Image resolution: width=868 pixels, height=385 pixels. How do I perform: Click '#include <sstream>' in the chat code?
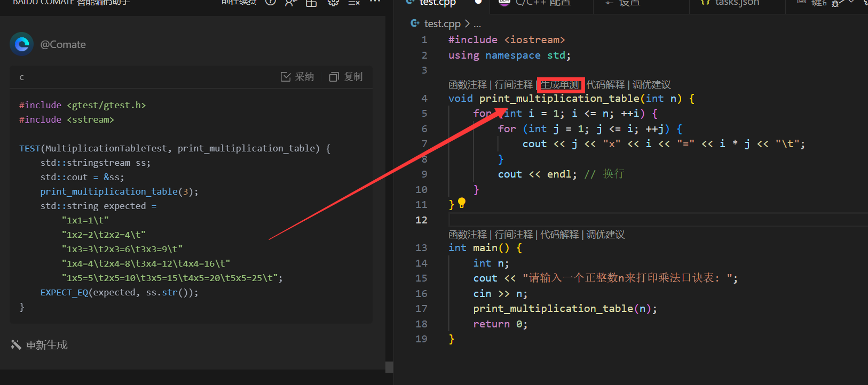(x=67, y=119)
